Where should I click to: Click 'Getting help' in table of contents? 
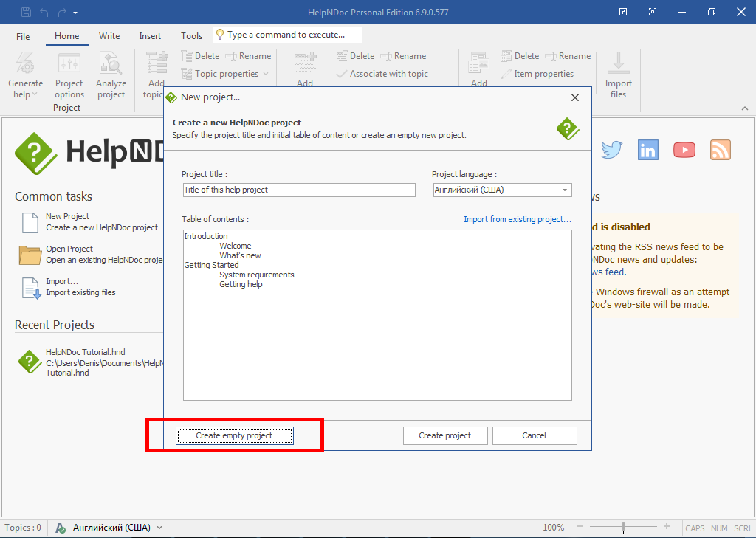pyautogui.click(x=241, y=284)
